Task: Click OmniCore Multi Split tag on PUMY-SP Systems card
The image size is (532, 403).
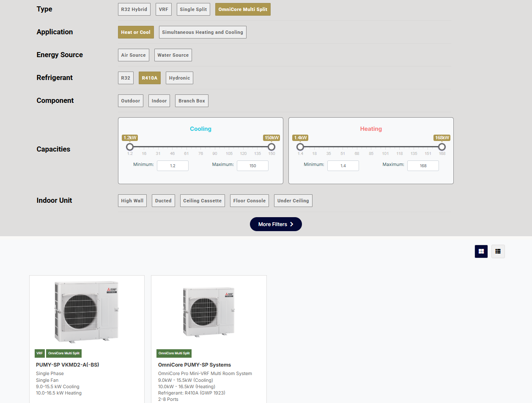Action: (x=174, y=353)
